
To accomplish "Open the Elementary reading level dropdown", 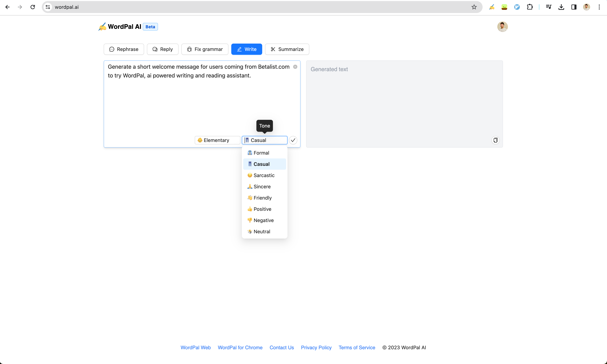I will tap(217, 140).
